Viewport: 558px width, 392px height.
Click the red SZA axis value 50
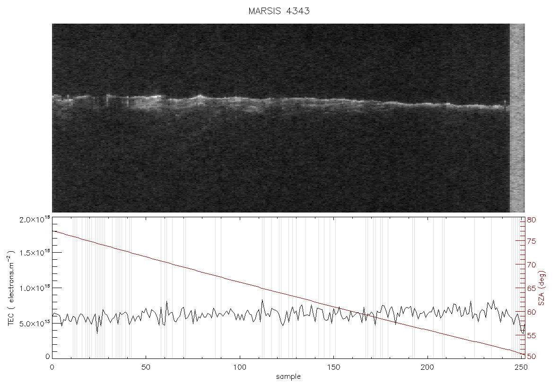click(532, 357)
